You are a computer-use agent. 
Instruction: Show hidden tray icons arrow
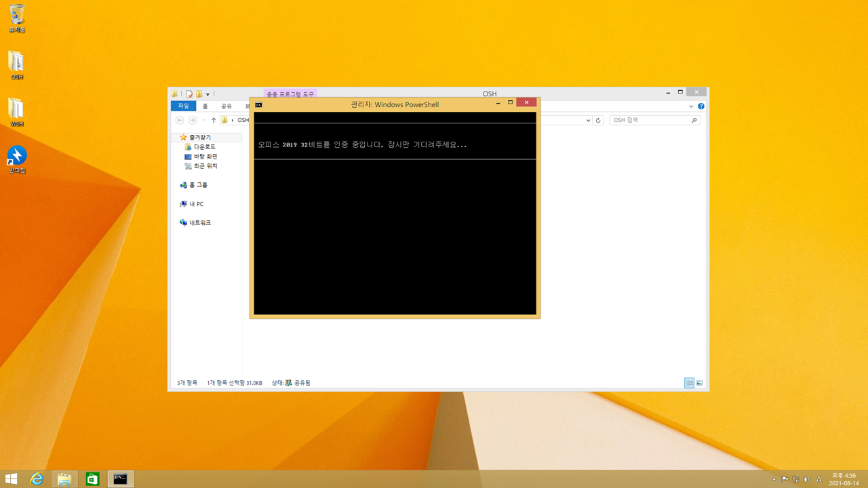(774, 480)
